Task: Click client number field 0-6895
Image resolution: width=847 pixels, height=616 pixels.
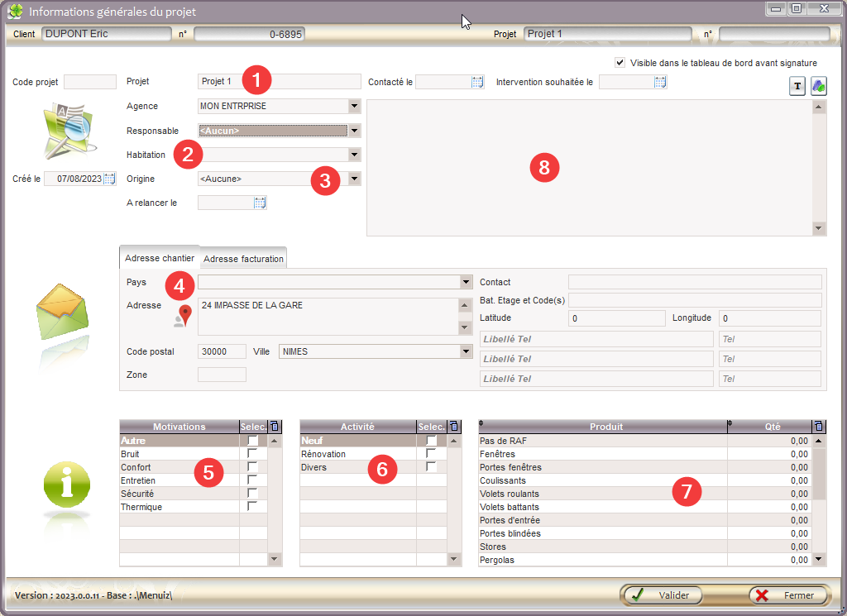Action: coord(249,34)
